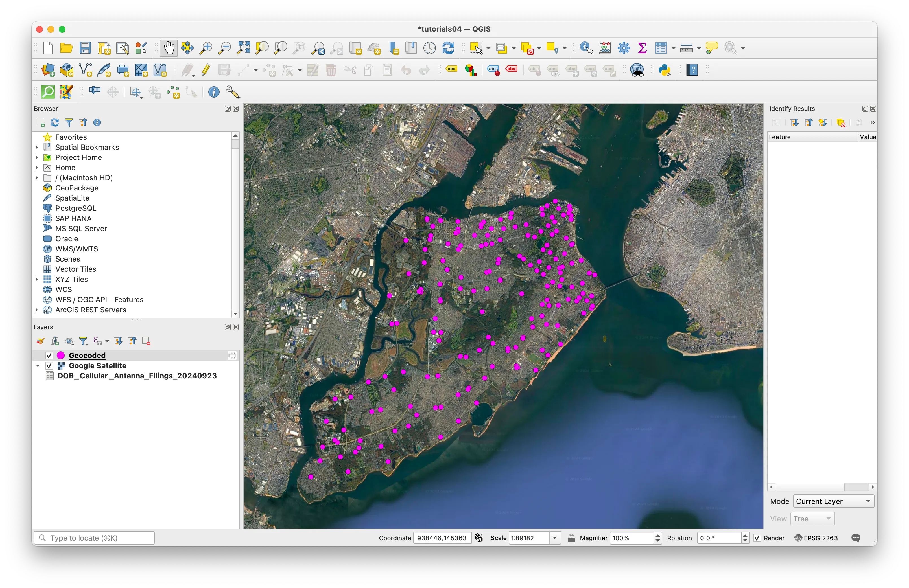Viewport: 909px width, 588px height.
Task: Click the Filter Browser button
Action: pos(69,122)
